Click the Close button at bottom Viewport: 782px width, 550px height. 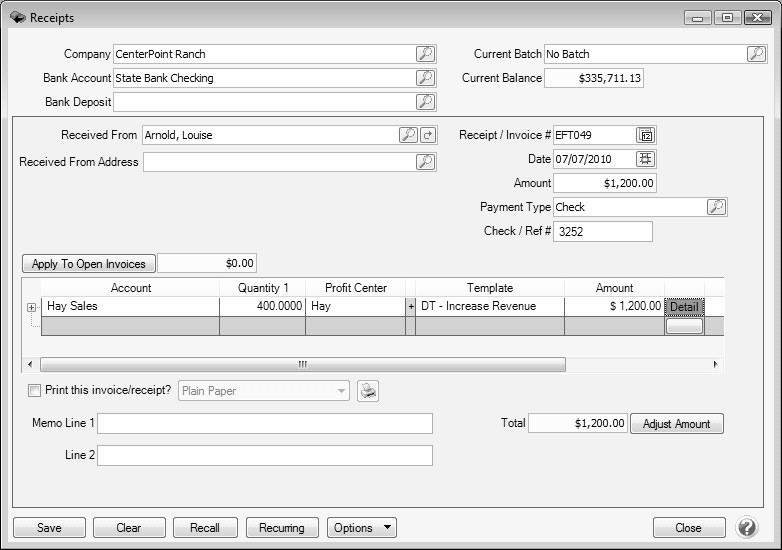pyautogui.click(x=689, y=528)
